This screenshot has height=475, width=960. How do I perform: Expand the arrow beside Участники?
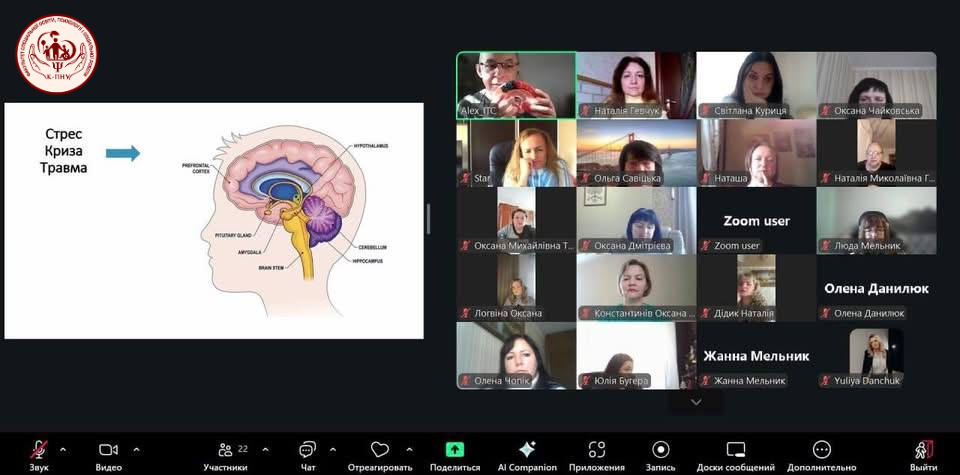click(261, 448)
